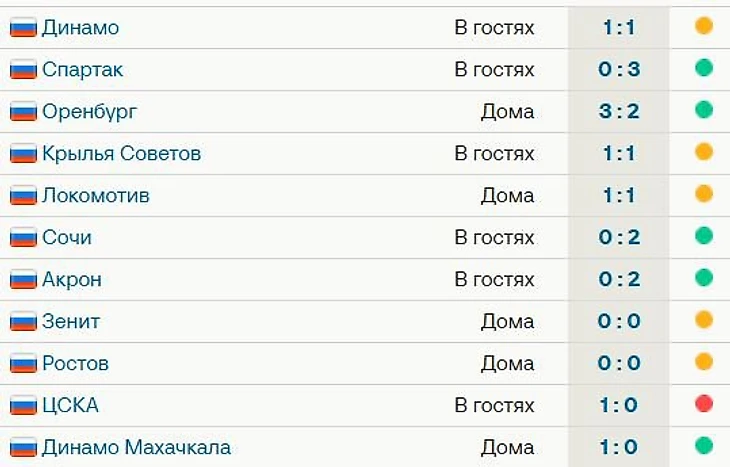
Task: Click the В гостях label in Сочи row
Action: coord(494,237)
